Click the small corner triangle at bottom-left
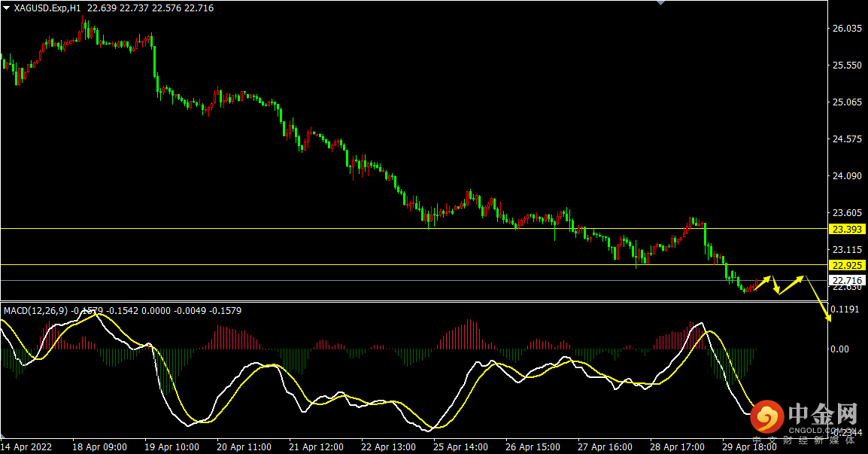Screen dimensions: 868x454 pos(3,436)
